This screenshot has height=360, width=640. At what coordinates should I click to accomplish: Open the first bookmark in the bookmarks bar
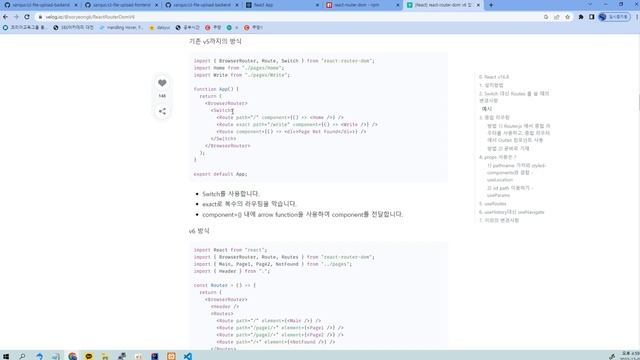coord(24,27)
